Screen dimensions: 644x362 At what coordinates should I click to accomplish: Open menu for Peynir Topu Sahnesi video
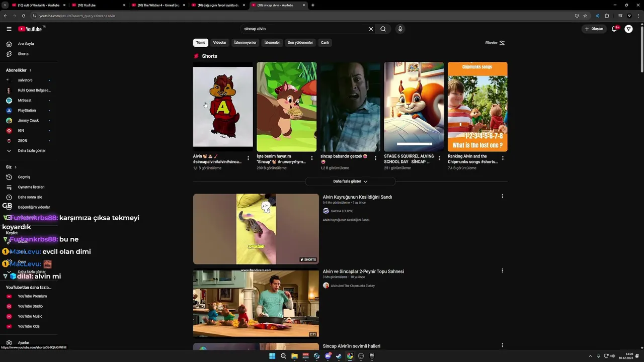click(502, 271)
